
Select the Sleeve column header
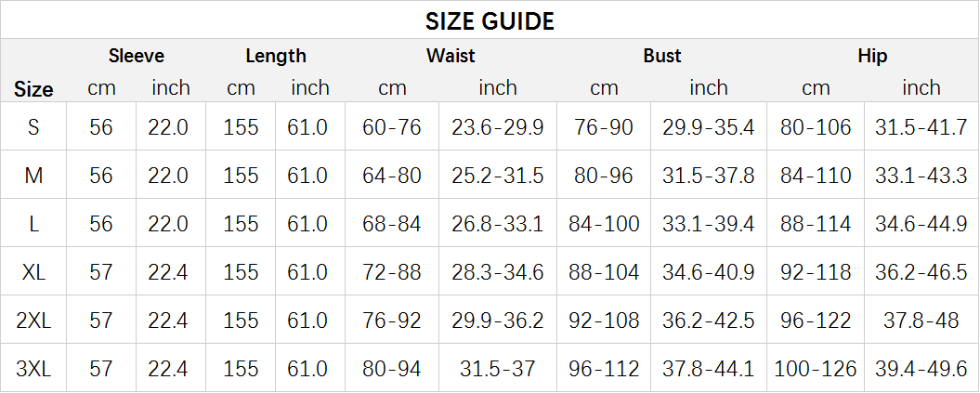[136, 56]
